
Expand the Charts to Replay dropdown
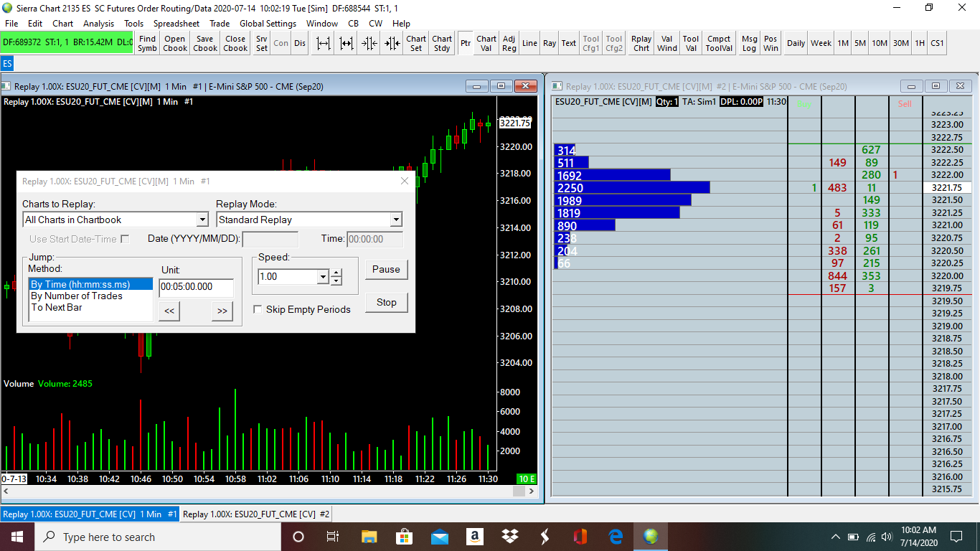[x=202, y=220]
